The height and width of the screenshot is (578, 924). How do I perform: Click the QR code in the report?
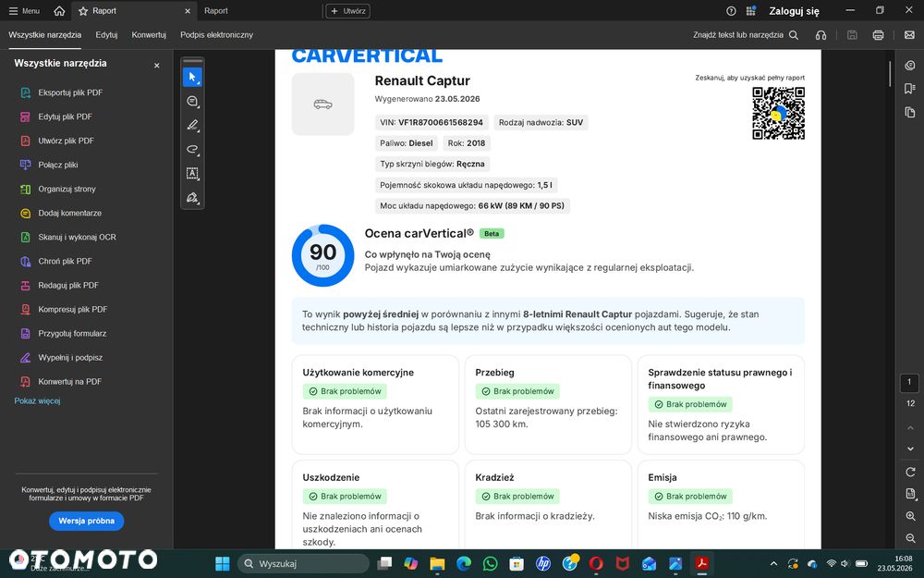click(778, 113)
